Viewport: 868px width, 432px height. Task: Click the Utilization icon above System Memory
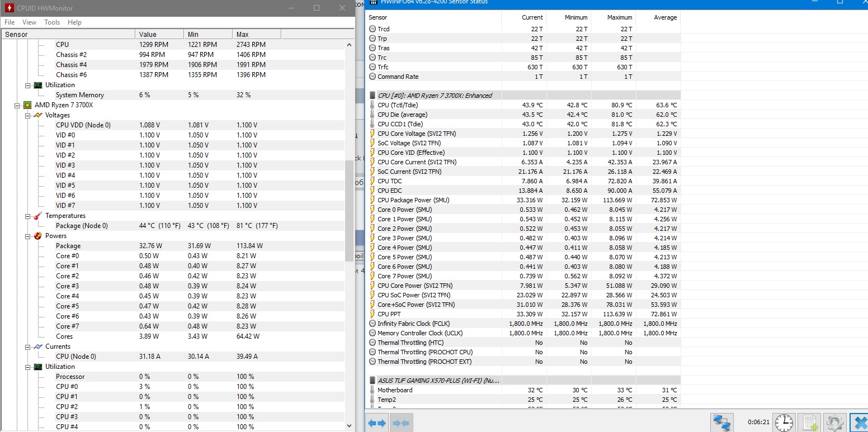[37, 85]
